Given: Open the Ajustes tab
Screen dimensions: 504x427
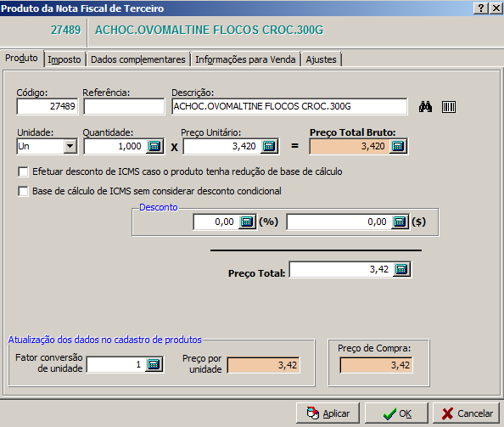Looking at the screenshot, I should point(321,59).
